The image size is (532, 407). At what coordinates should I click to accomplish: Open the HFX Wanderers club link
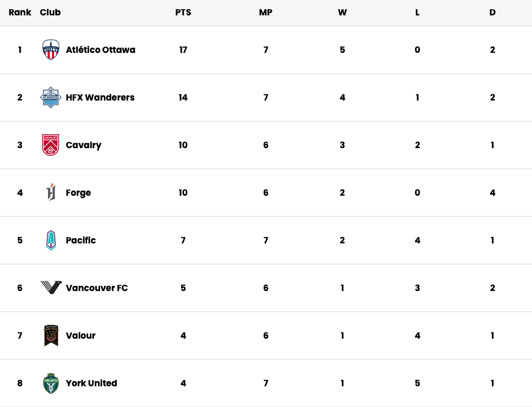click(x=100, y=98)
